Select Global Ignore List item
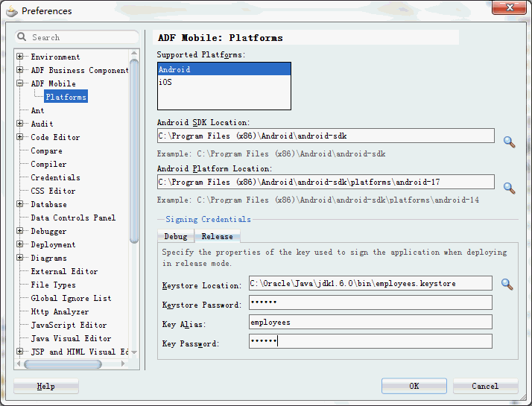 click(x=71, y=298)
